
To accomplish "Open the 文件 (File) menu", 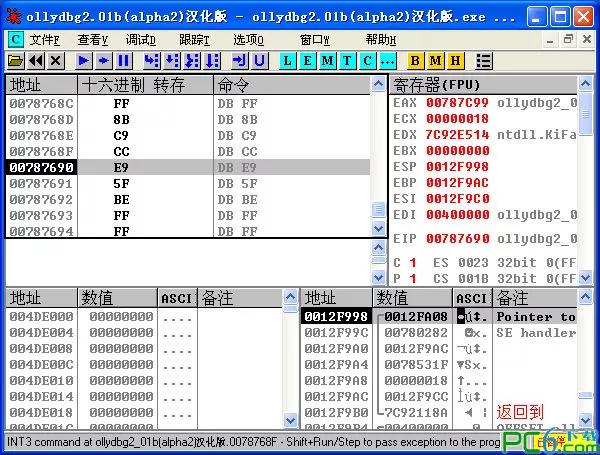I will pos(44,39).
